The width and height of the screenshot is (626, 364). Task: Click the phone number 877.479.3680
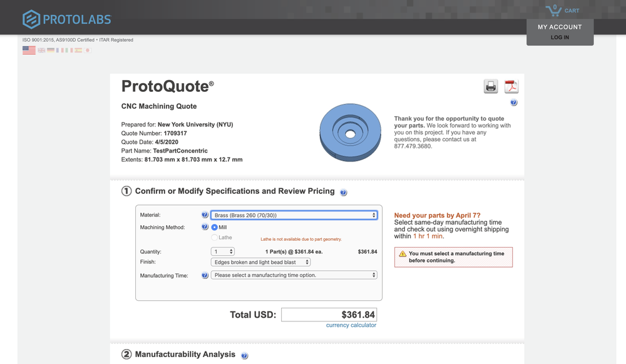tap(413, 146)
